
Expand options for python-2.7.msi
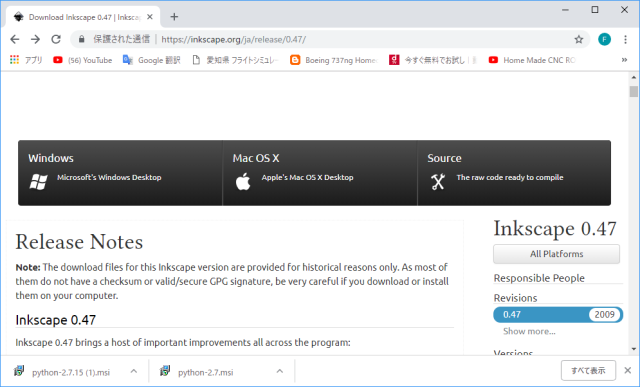pos(280,371)
